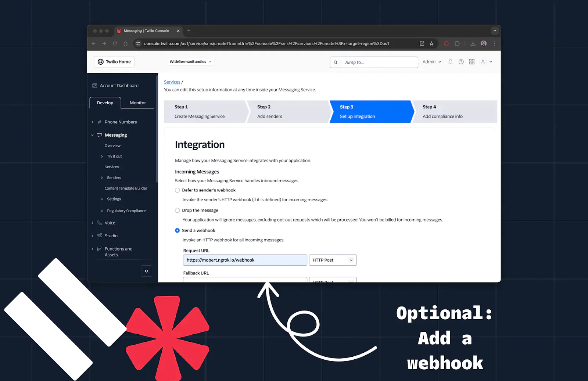The image size is (588, 381).
Task: Collapse the Messaging section chevron
Action: tap(92, 135)
